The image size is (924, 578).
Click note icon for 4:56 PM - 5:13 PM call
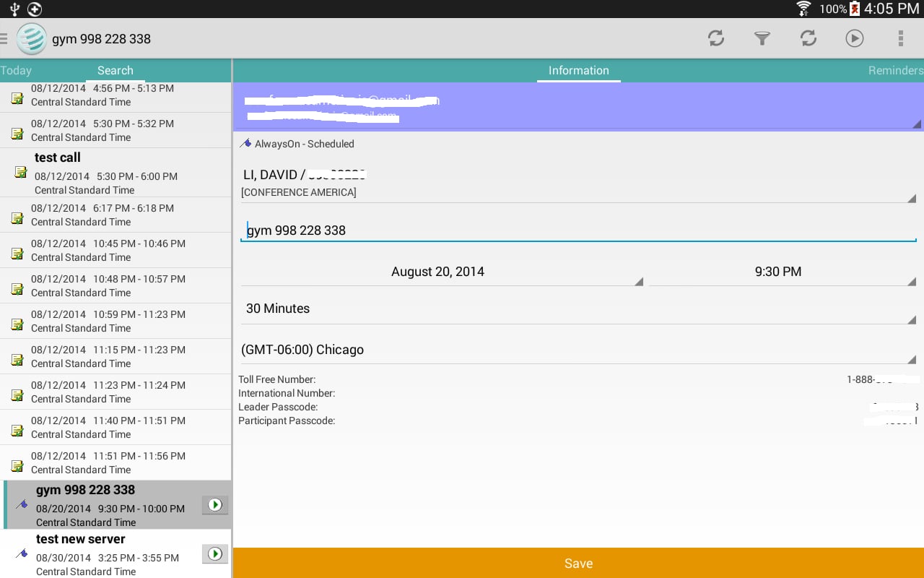click(17, 98)
